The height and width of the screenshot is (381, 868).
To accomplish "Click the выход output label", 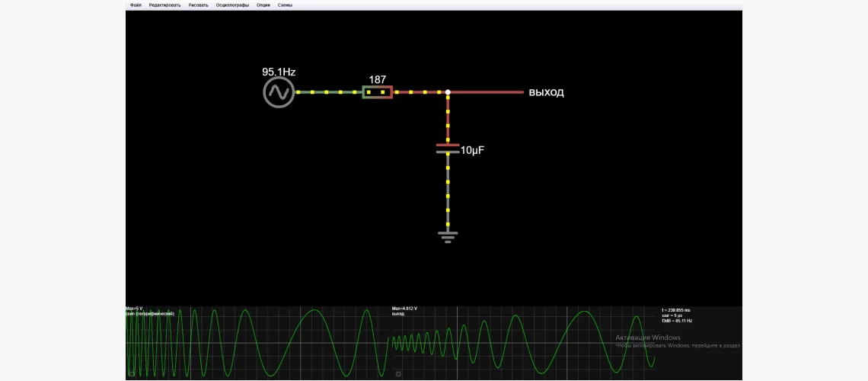I will (x=546, y=93).
